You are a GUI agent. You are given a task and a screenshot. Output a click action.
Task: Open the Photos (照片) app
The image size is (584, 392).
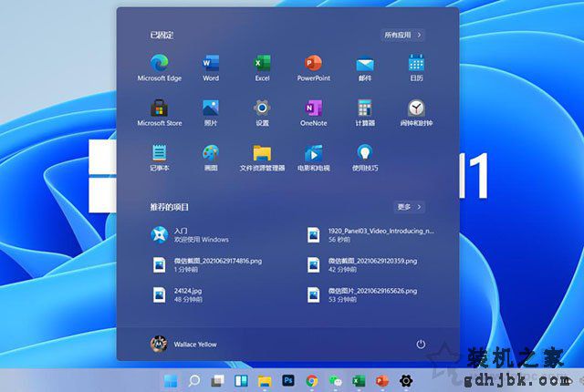pos(211,113)
